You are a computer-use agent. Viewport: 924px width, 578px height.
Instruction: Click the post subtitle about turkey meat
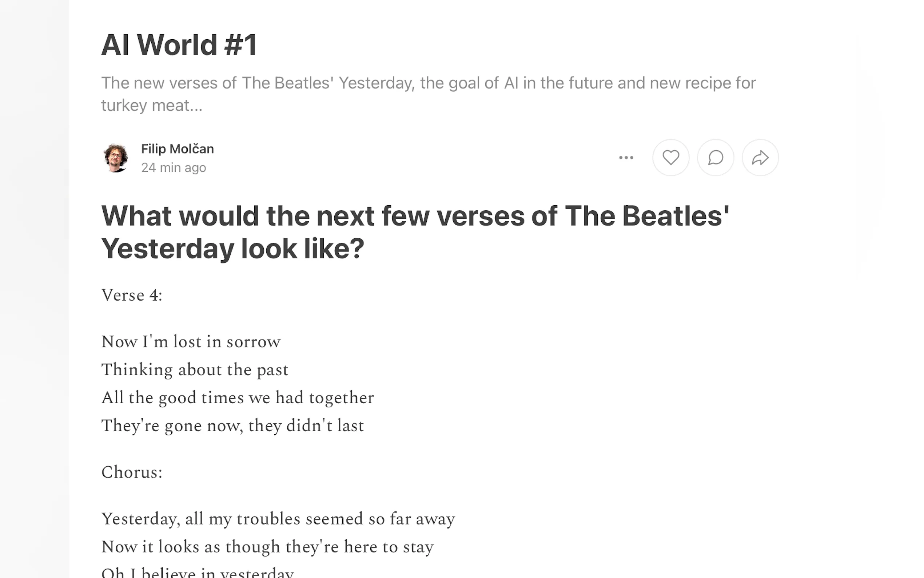[x=428, y=94]
